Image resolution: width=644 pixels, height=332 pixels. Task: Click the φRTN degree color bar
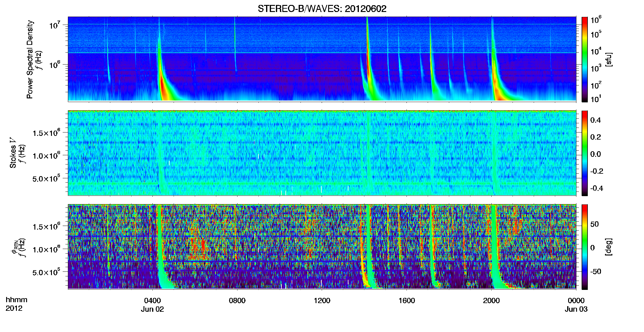tap(584, 247)
